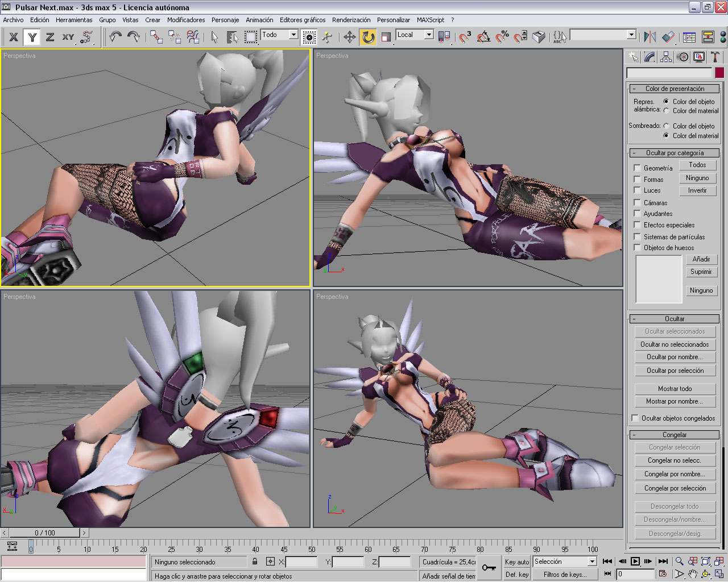The image size is (728, 582).
Task: Activate the Select and Rotate tool
Action: (368, 38)
